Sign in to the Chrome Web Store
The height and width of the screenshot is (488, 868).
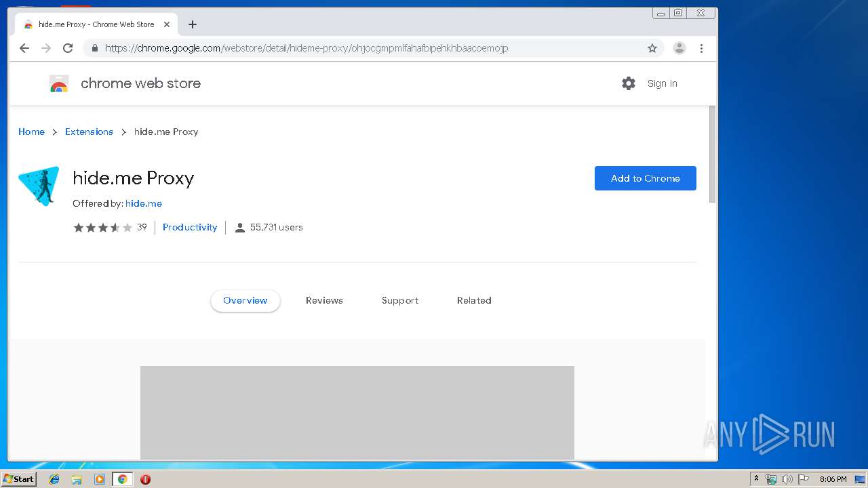coord(662,83)
